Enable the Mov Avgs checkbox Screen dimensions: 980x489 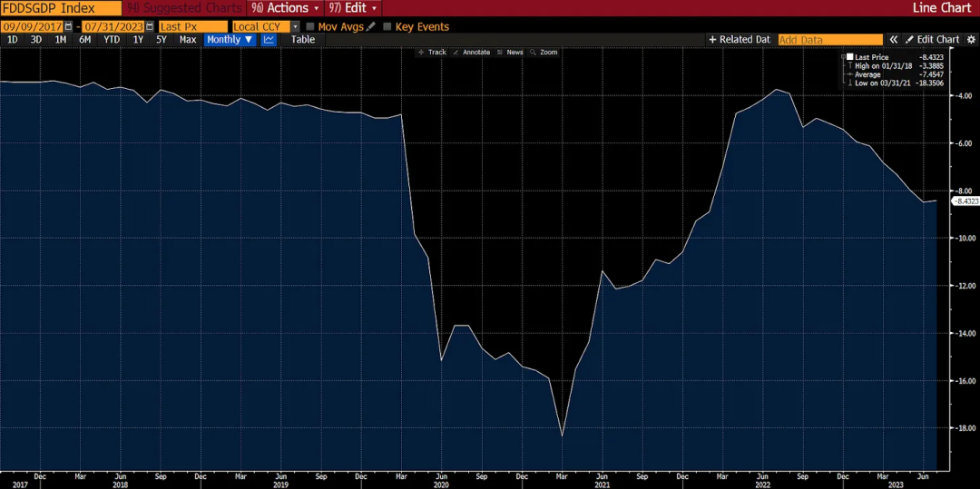coord(310,27)
